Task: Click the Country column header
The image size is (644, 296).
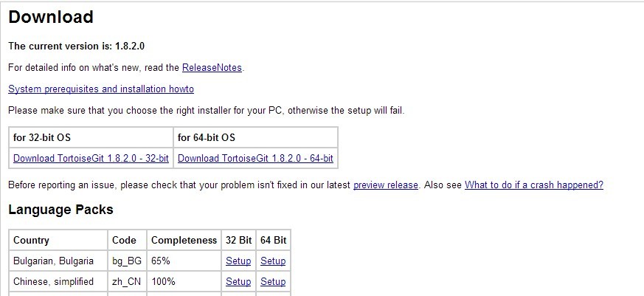Action: pos(31,240)
